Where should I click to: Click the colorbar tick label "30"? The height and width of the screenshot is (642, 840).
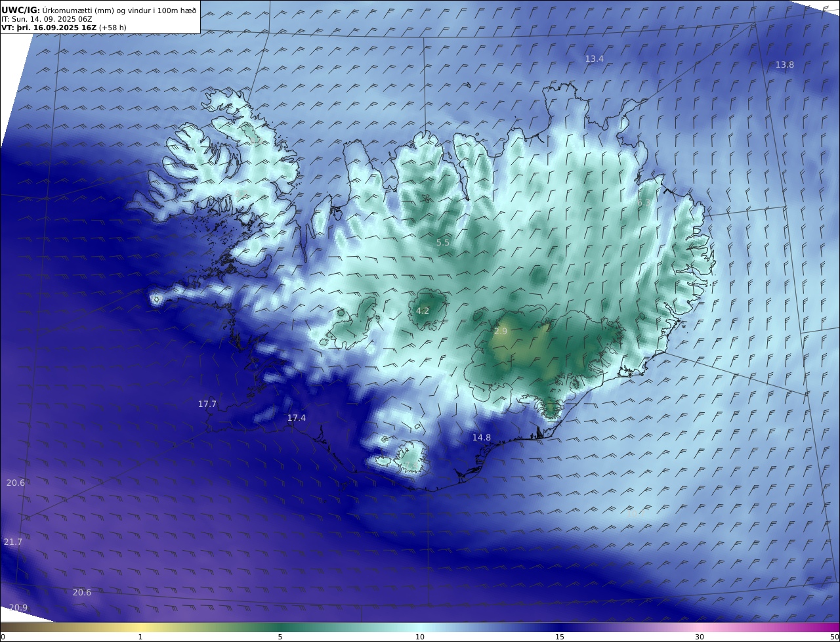pyautogui.click(x=700, y=637)
